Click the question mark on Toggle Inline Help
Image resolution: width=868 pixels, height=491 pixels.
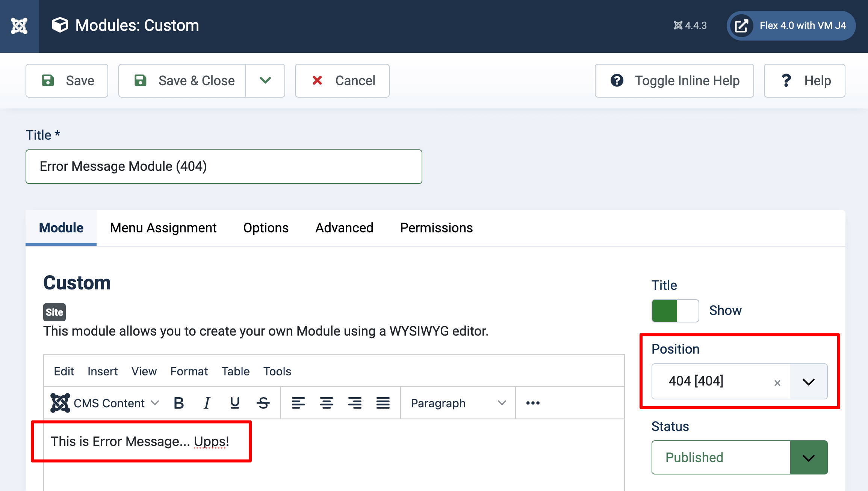(x=616, y=80)
